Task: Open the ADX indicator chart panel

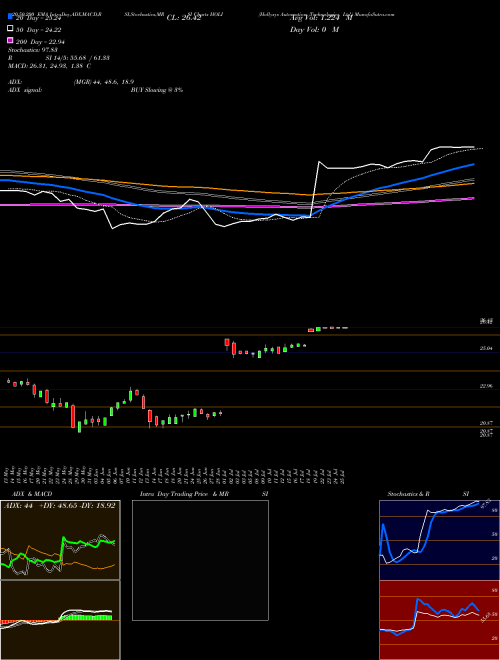Action: coord(60,540)
